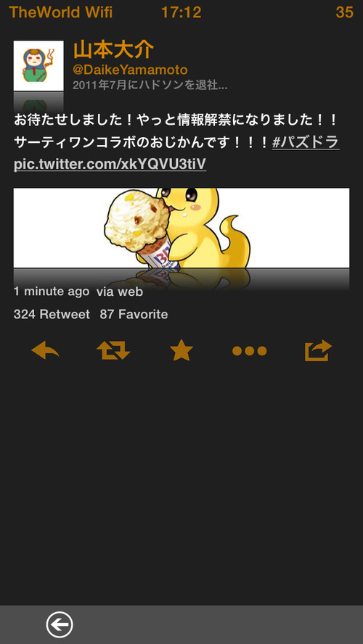The height and width of the screenshot is (644, 363).
Task: Open the pic.twitter.com/xkYQVU3tiV link
Action: click(x=110, y=165)
